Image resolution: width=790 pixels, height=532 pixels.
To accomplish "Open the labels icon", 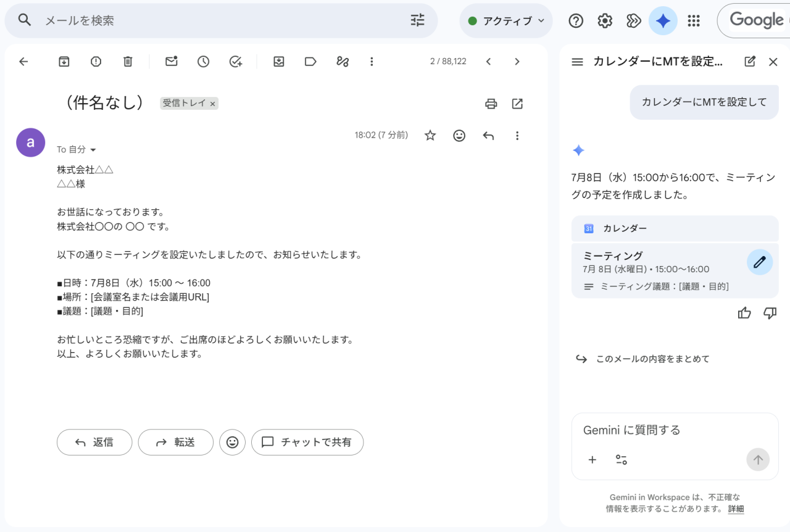I will coord(310,61).
